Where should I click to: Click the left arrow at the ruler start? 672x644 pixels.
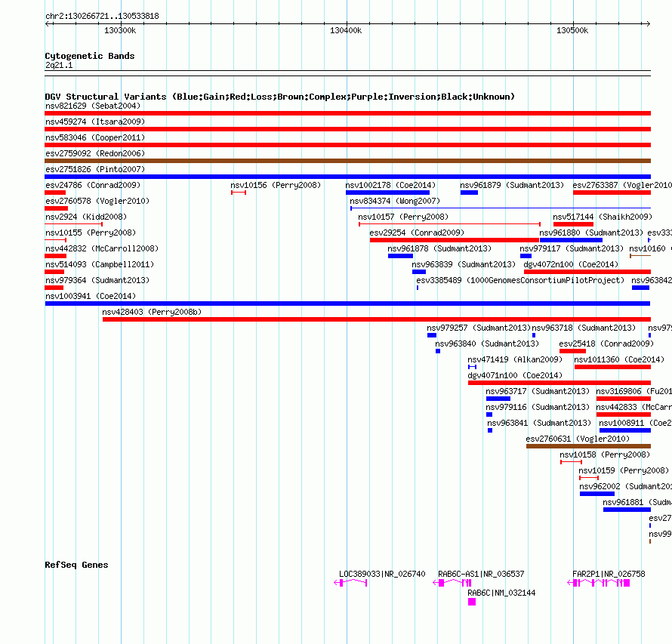click(48, 23)
